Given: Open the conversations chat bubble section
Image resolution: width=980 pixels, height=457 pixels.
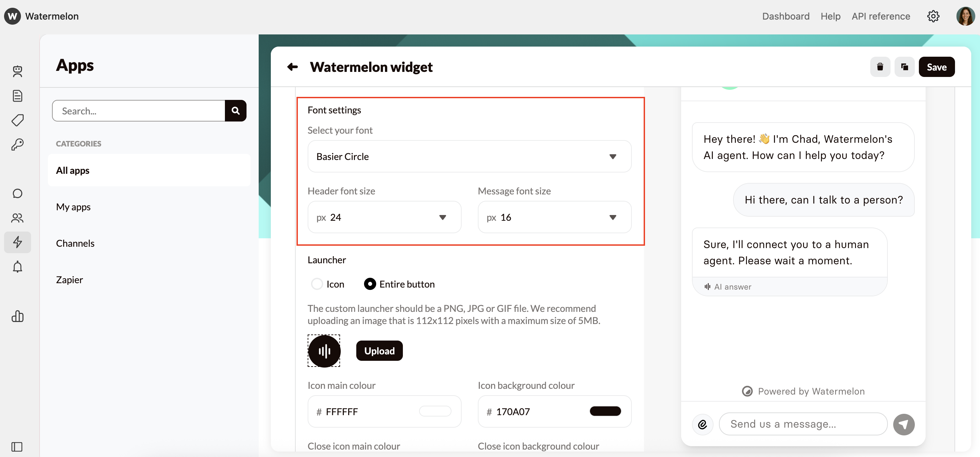Looking at the screenshot, I should point(18,193).
